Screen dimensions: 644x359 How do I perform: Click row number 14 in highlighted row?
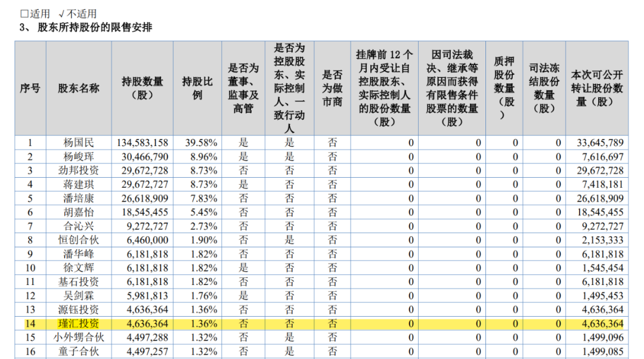(30, 324)
